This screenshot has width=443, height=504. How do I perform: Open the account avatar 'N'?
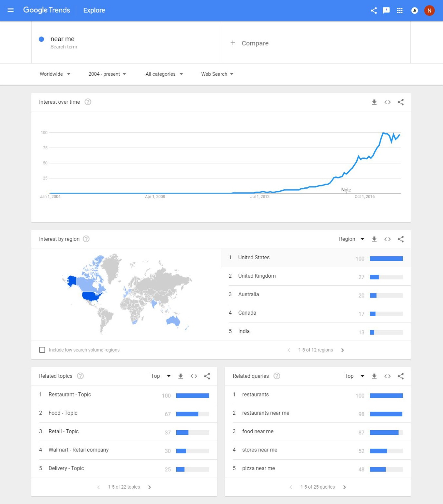point(429,10)
